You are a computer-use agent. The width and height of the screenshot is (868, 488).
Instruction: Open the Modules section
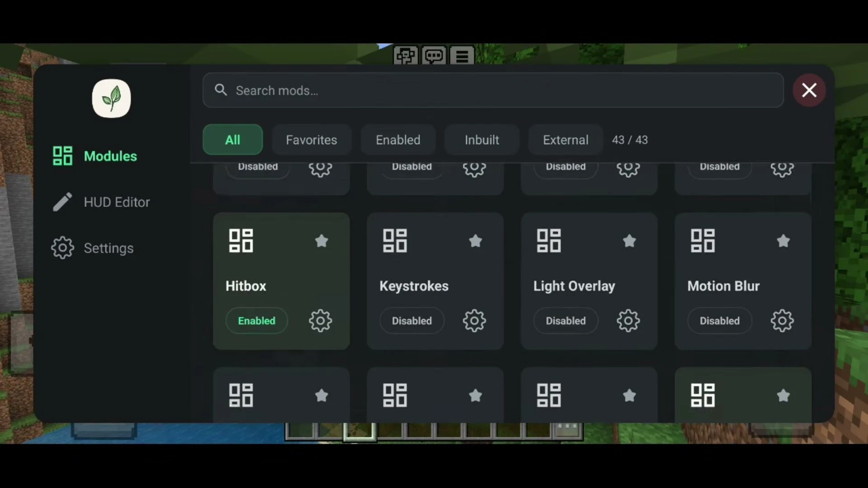click(x=95, y=156)
